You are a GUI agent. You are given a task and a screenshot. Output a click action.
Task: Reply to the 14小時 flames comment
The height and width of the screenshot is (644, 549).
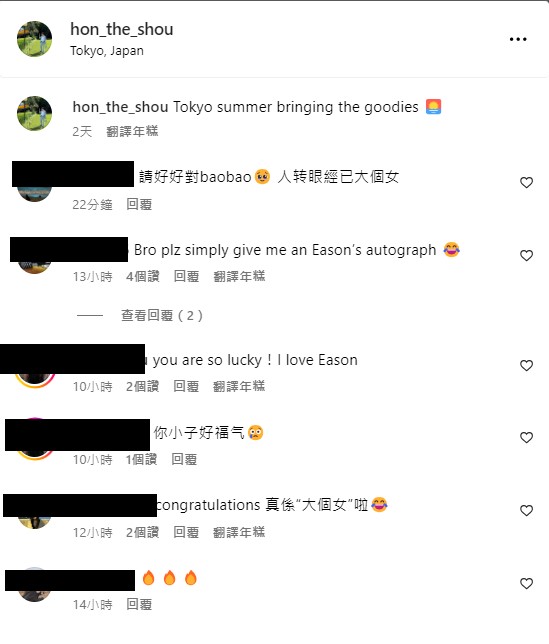[139, 604]
